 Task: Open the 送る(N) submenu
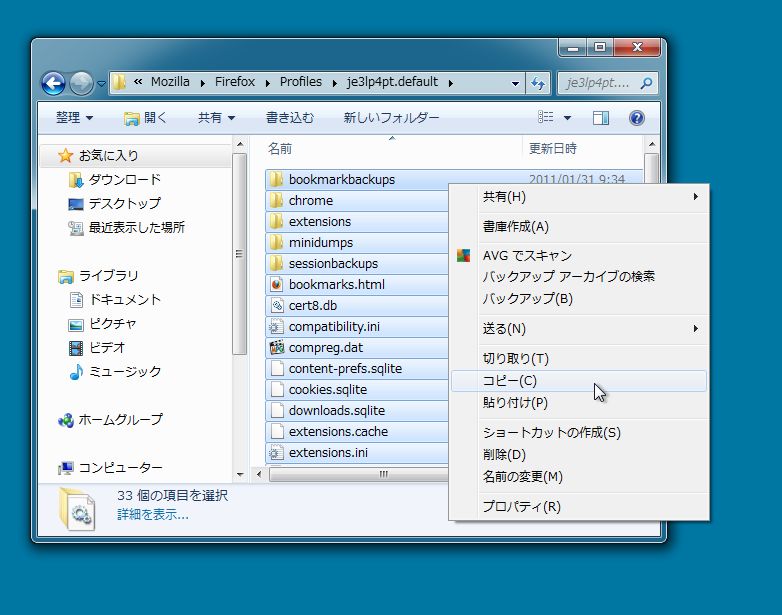tap(579, 329)
